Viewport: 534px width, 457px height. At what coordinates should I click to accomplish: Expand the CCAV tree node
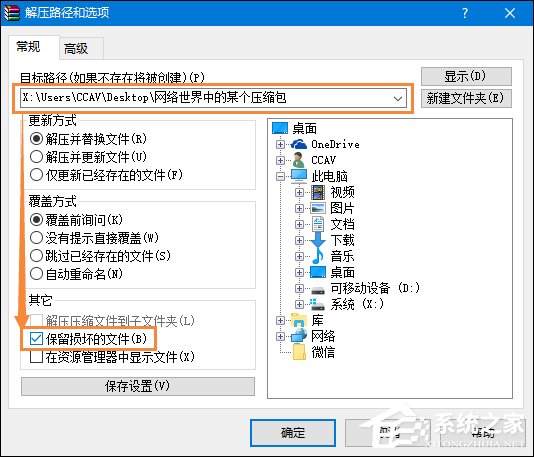click(280, 160)
